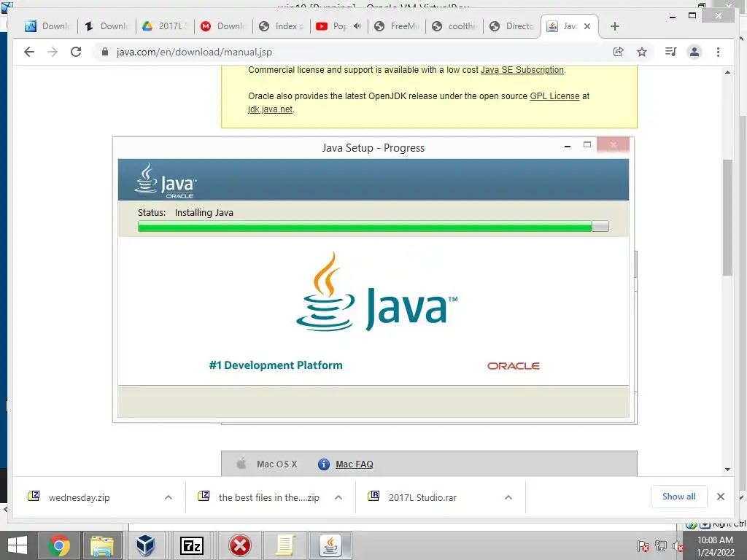Click the page scroll up arrow

[727, 72]
